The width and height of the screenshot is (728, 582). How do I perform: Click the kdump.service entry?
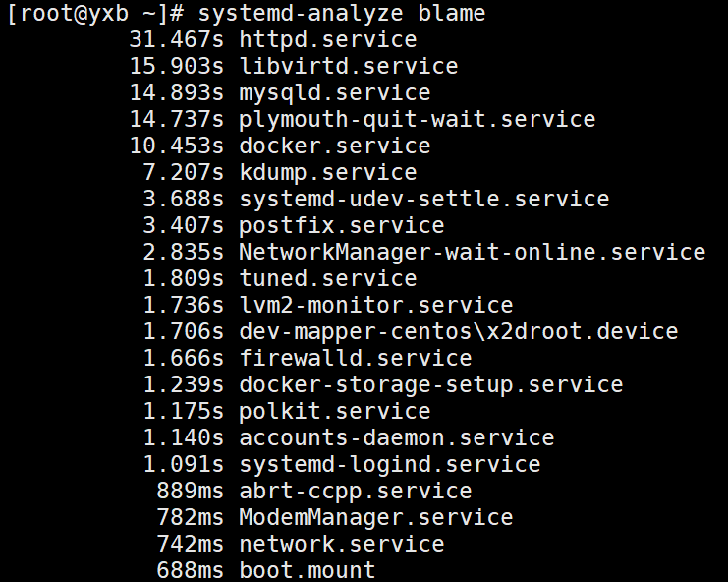(x=328, y=173)
